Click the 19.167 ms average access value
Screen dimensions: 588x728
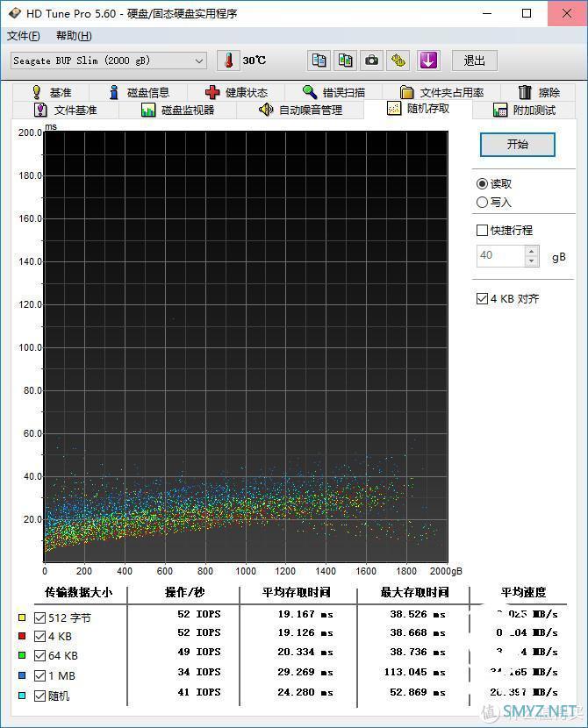[305, 614]
